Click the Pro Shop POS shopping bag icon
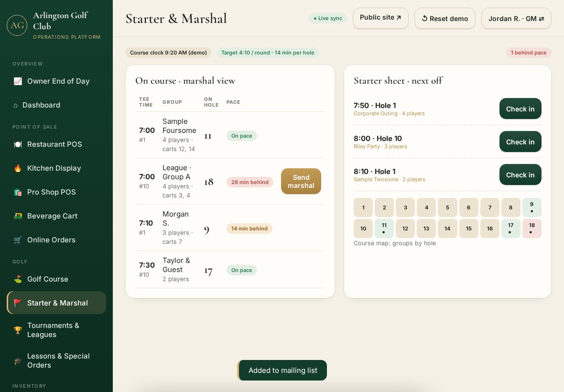Screen dimensions: 564x392 [x=18, y=192]
